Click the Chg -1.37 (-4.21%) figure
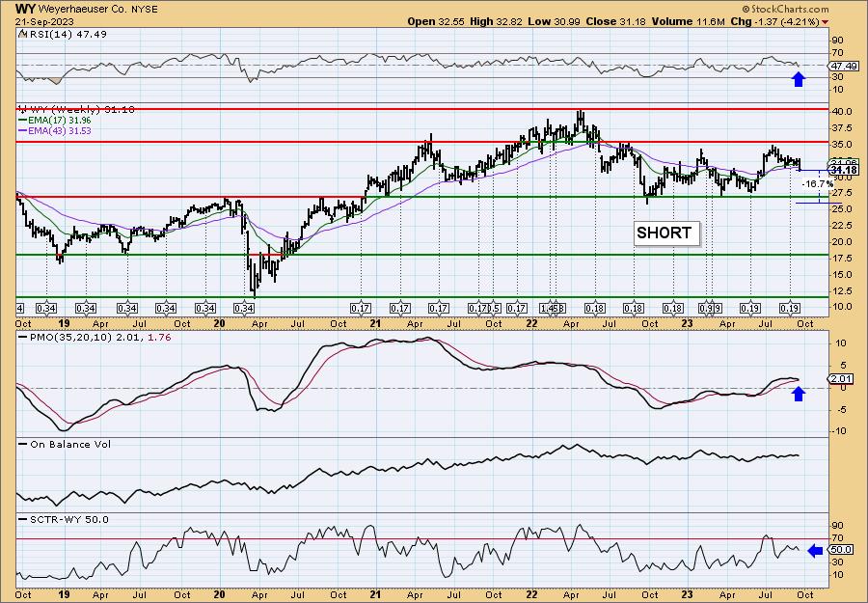Image resolution: width=868 pixels, height=603 pixels. pyautogui.click(x=775, y=21)
